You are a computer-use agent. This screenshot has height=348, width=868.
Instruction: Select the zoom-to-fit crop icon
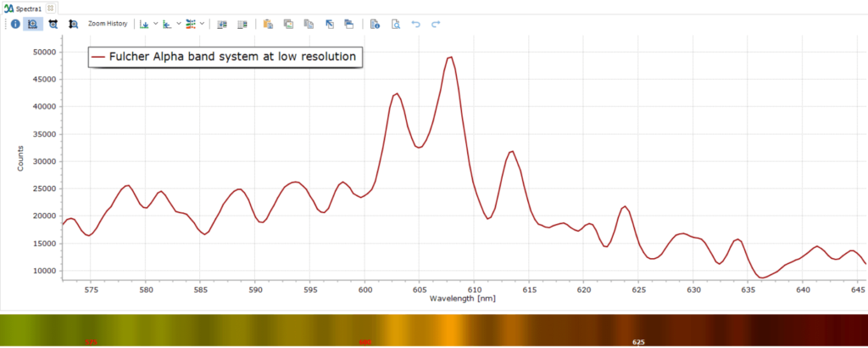coord(53,24)
